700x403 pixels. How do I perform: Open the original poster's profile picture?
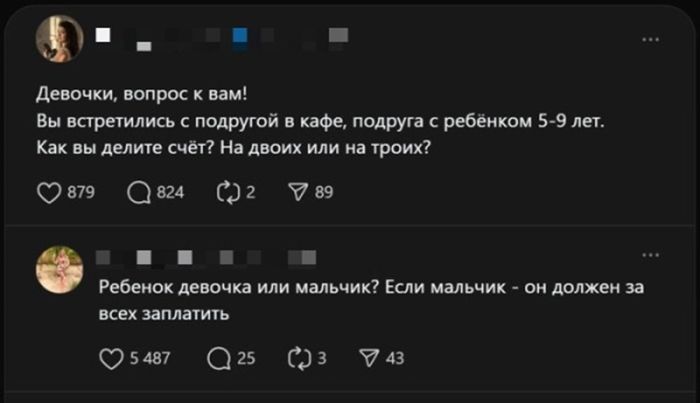click(x=61, y=40)
